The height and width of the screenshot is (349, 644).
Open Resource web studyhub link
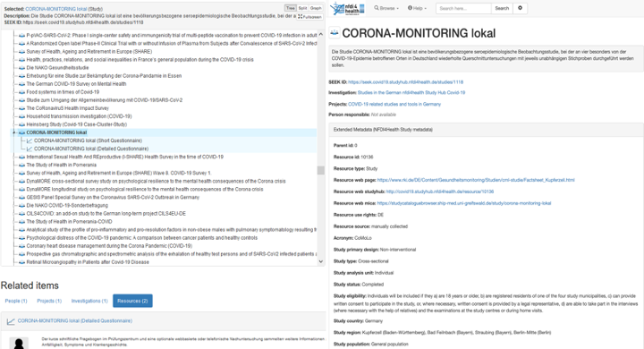coord(440,192)
